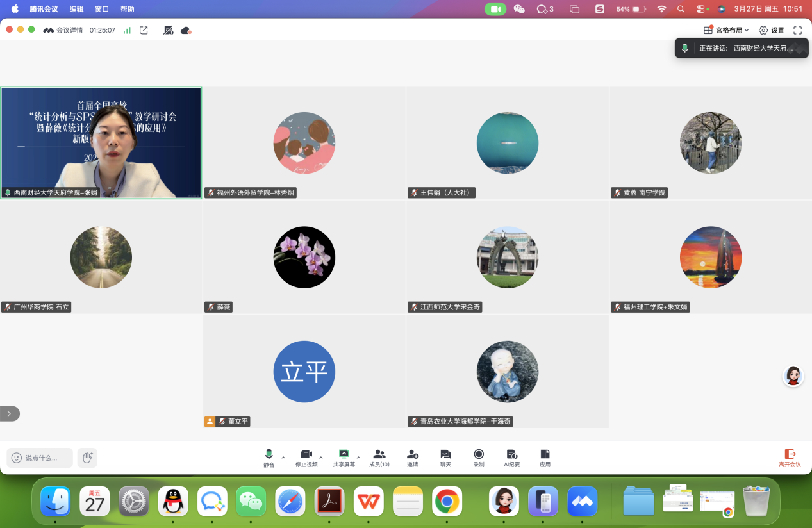812x528 pixels.
Task: Turn off camera with 停止视频
Action: [x=306, y=458]
